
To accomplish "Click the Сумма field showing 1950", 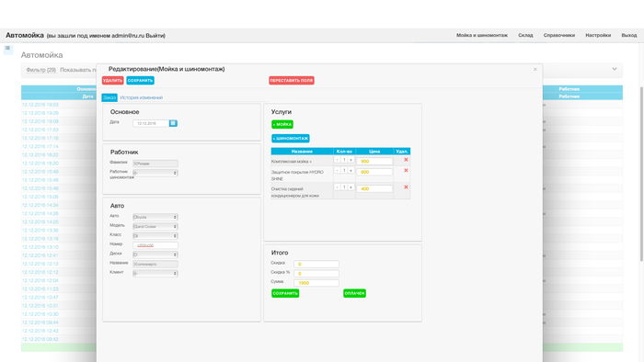I will click(x=316, y=283).
